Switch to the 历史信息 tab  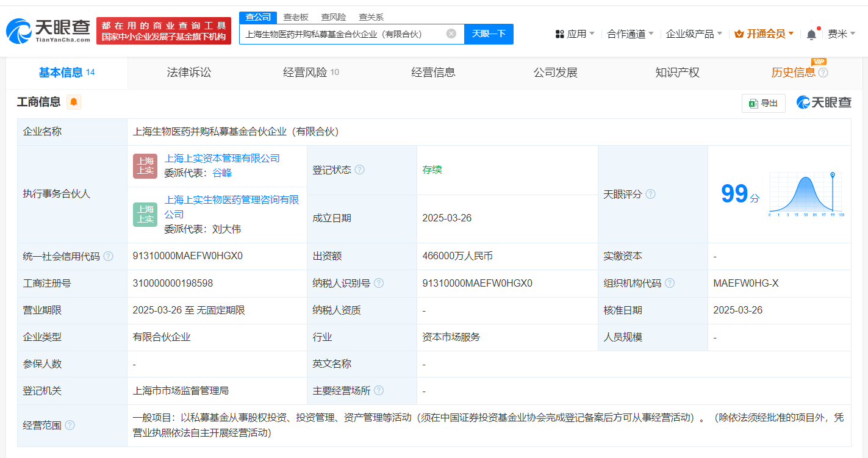[x=793, y=73]
